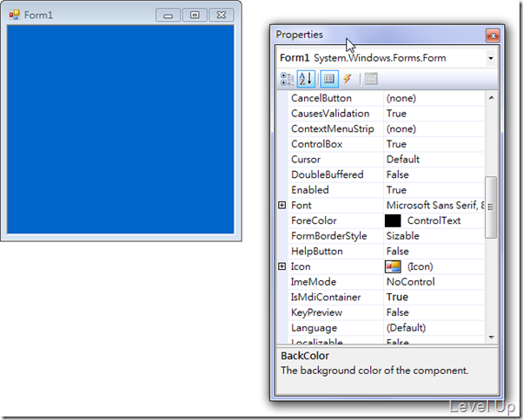Select the ImeMode property name
The height and width of the screenshot is (420, 523).
[x=314, y=282]
